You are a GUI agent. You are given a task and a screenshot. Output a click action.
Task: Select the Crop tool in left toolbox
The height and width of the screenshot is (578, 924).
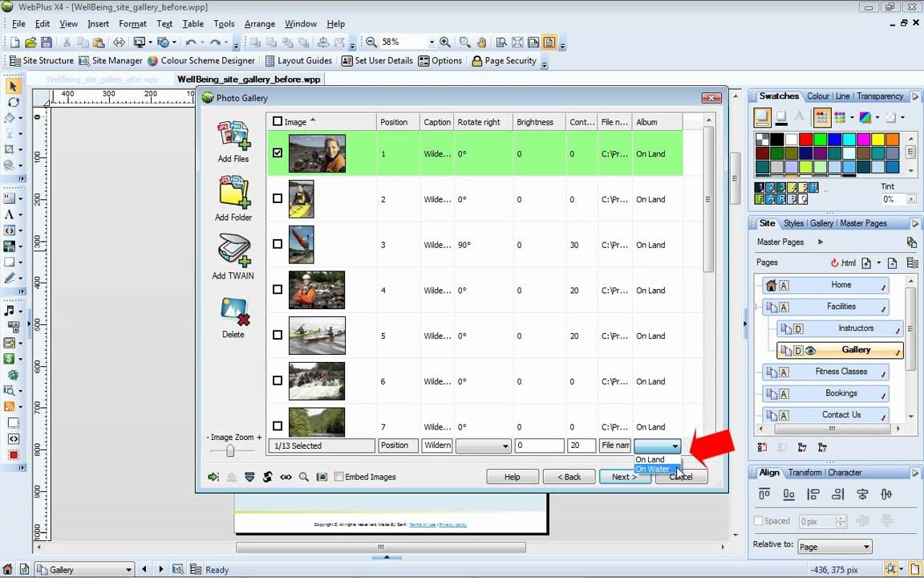10,149
